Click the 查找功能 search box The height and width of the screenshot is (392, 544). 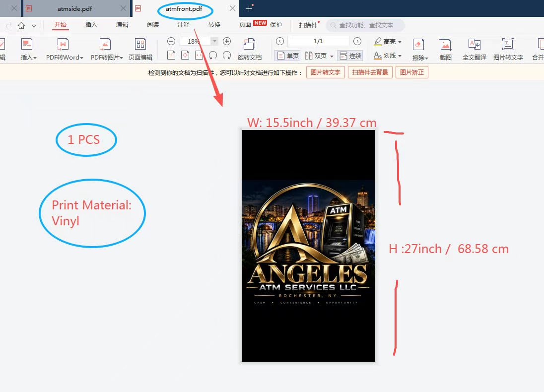click(x=365, y=25)
